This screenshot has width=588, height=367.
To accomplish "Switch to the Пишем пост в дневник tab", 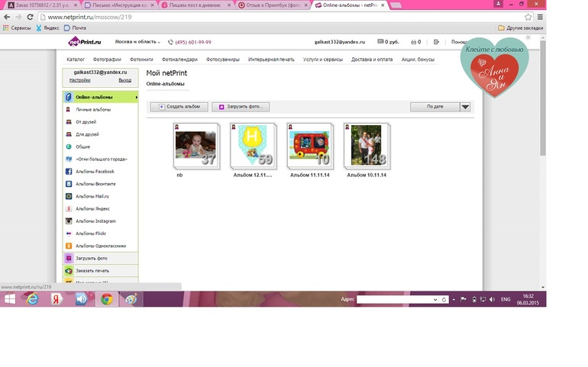I will [x=199, y=5].
